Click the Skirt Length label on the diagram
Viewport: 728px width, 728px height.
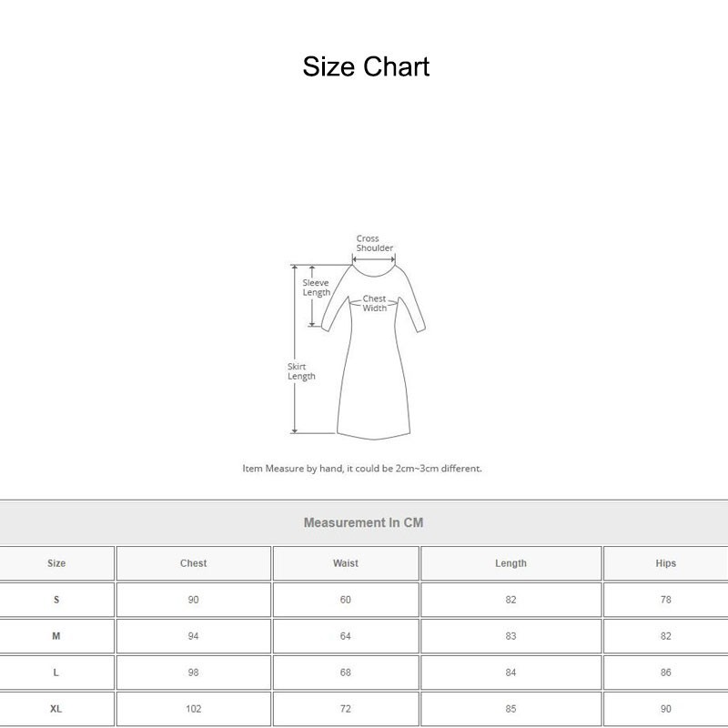point(300,369)
